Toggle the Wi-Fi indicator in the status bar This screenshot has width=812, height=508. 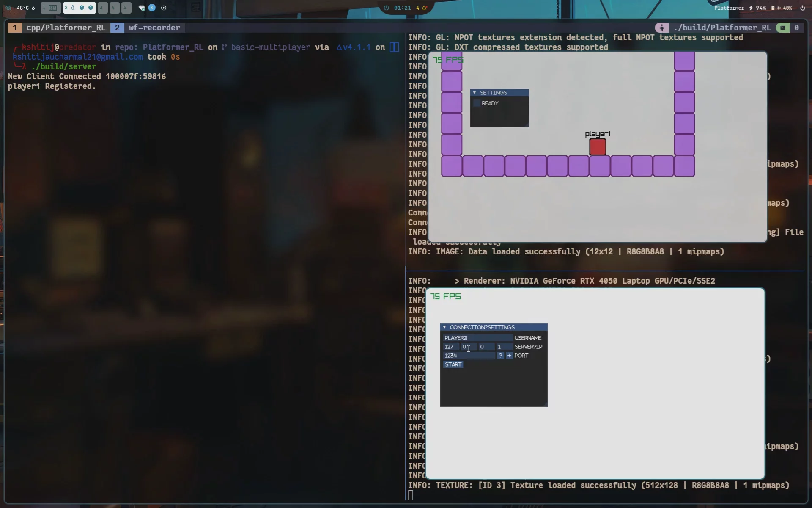click(141, 7)
